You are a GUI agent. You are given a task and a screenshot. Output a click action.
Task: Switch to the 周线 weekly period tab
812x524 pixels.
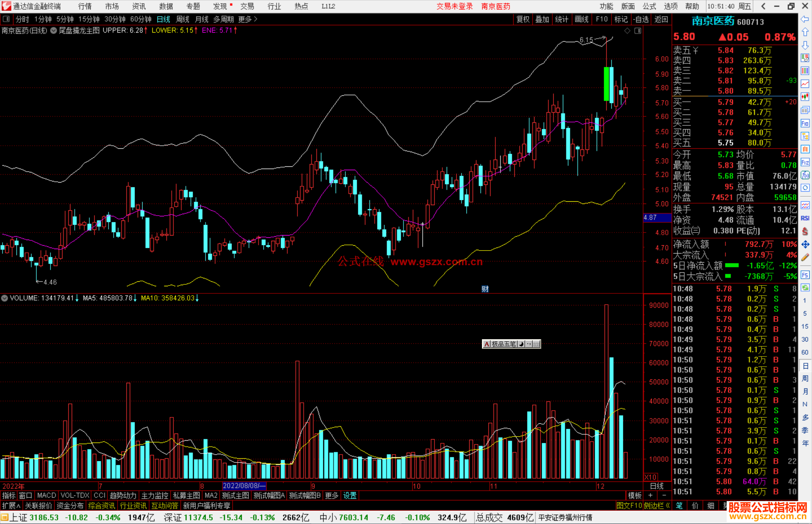pyautogui.click(x=182, y=19)
